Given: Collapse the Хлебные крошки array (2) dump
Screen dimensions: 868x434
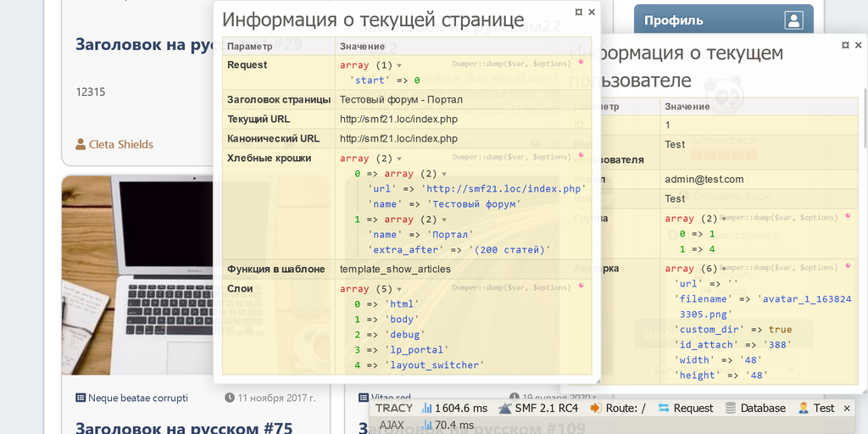Looking at the screenshot, I should point(399,159).
